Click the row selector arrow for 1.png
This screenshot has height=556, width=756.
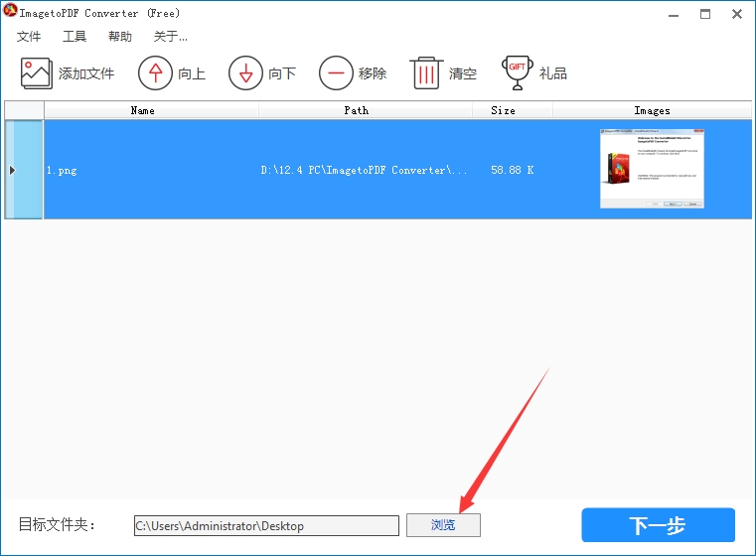click(x=13, y=170)
